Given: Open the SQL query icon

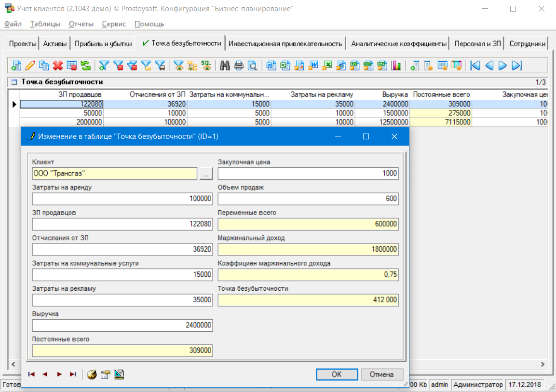Looking at the screenshot, I should 206,66.
